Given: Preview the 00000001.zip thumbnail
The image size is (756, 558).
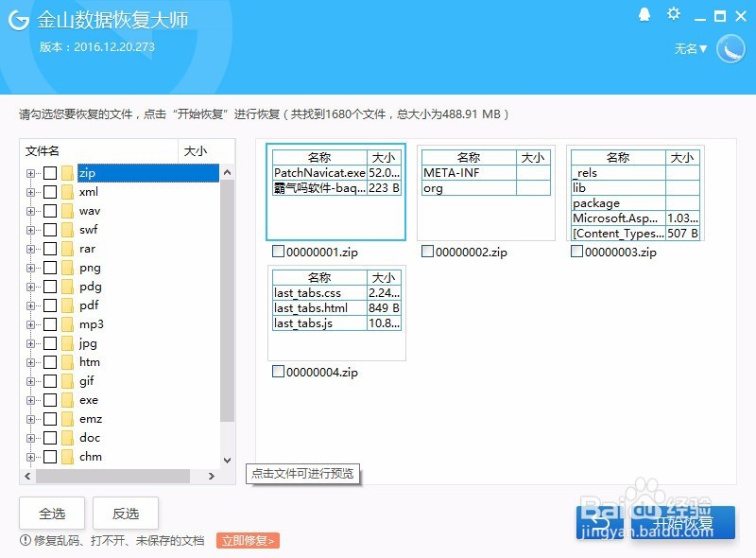Looking at the screenshot, I should 336,192.
